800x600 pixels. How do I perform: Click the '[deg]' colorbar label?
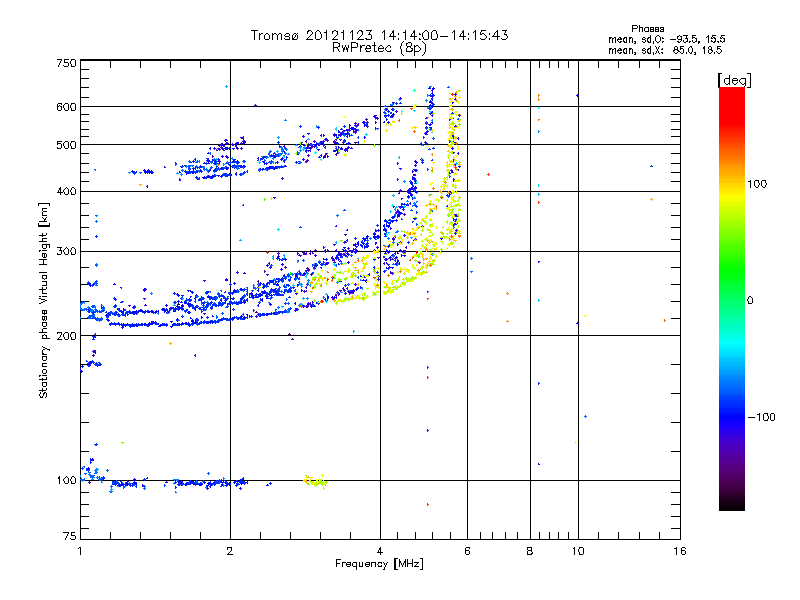tap(734, 80)
